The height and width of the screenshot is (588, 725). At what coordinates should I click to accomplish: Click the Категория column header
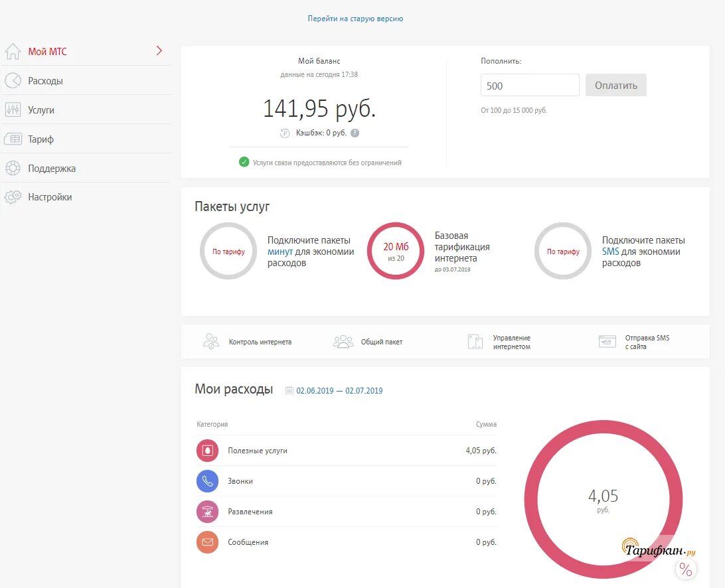[212, 424]
